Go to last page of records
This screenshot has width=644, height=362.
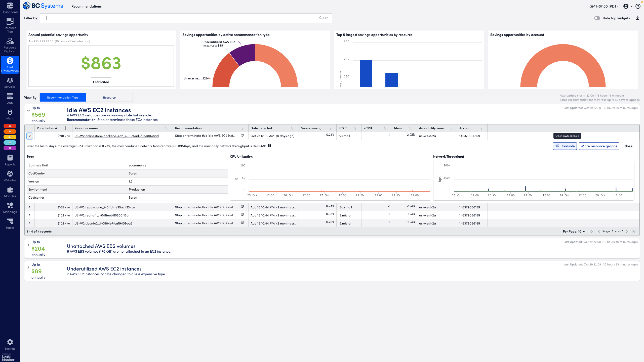click(634, 231)
